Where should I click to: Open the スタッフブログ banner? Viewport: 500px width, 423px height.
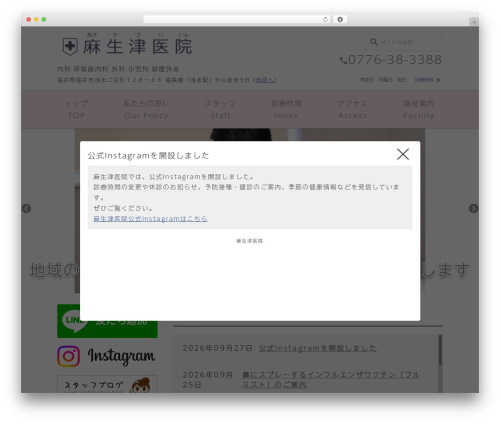pyautogui.click(x=107, y=384)
